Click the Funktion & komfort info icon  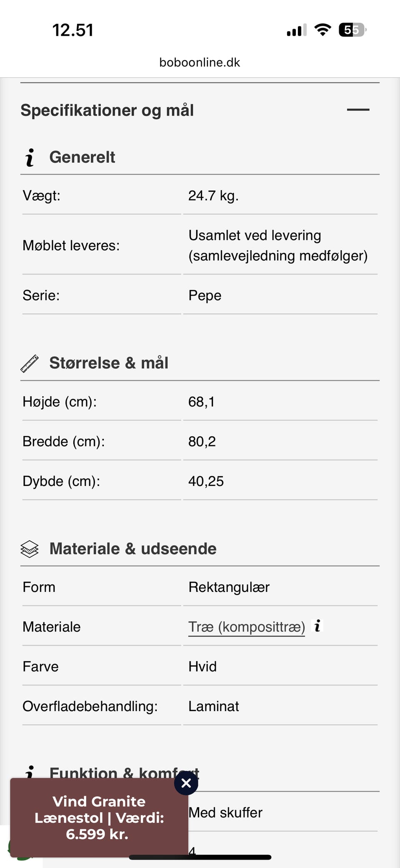tap(30, 772)
